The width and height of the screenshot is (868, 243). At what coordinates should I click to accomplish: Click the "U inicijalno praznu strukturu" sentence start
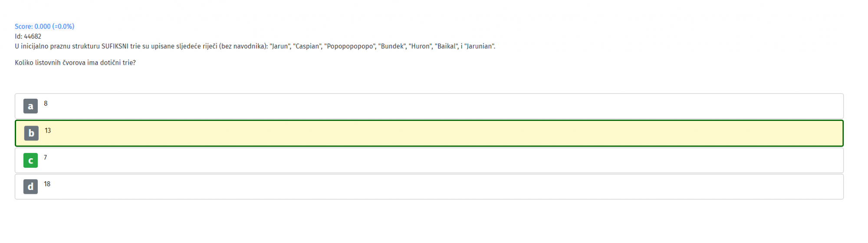tap(57, 46)
